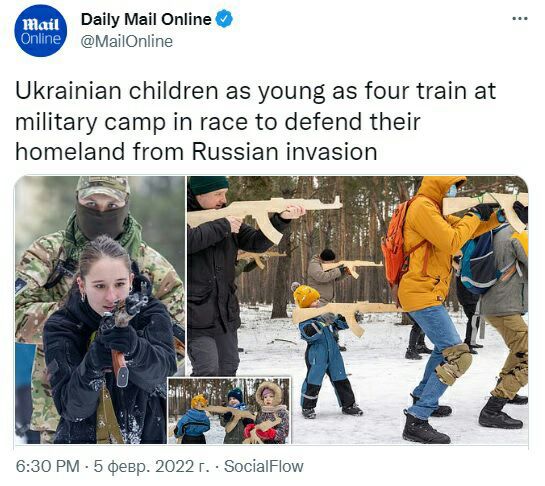Open the photo of the girl aiming a rifle
The width and height of the screenshot is (545, 486).
[100, 309]
